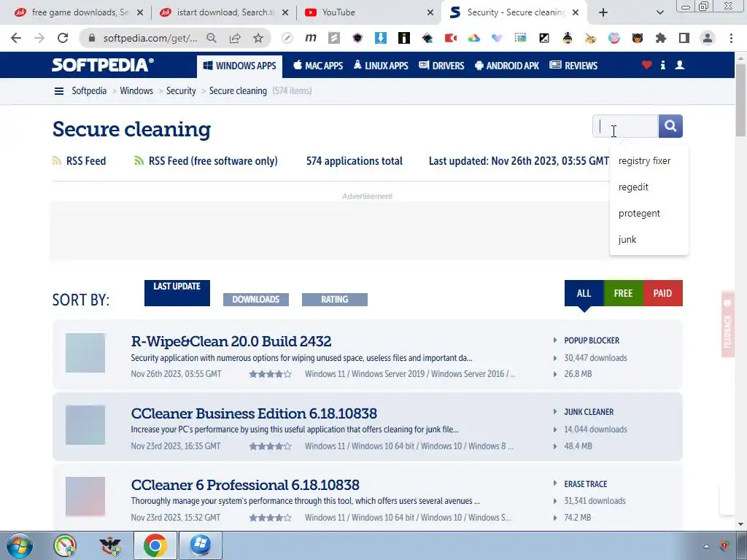Show hidden icons in system tray

(706, 546)
